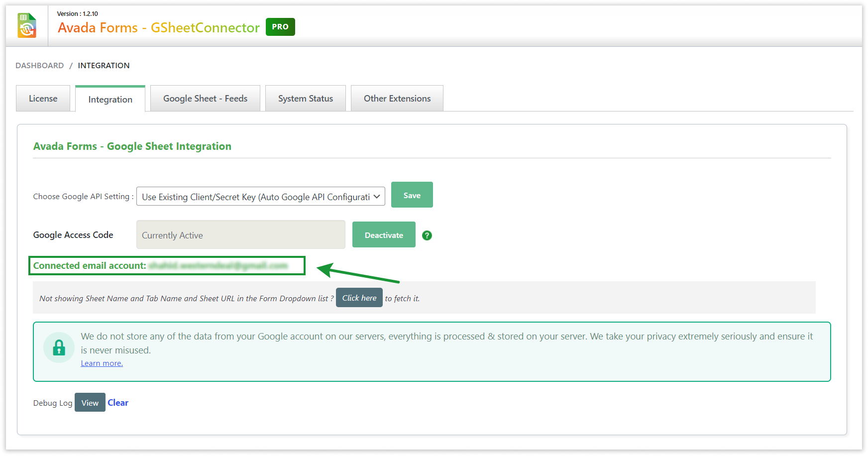Click the Avada Forms - GSheetConnector title
Screen dimensions: 868x456
[x=159, y=27]
